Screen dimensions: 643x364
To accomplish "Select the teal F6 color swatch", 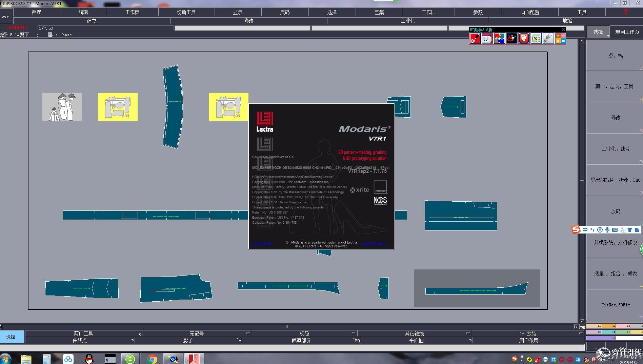I will click(x=608, y=332).
